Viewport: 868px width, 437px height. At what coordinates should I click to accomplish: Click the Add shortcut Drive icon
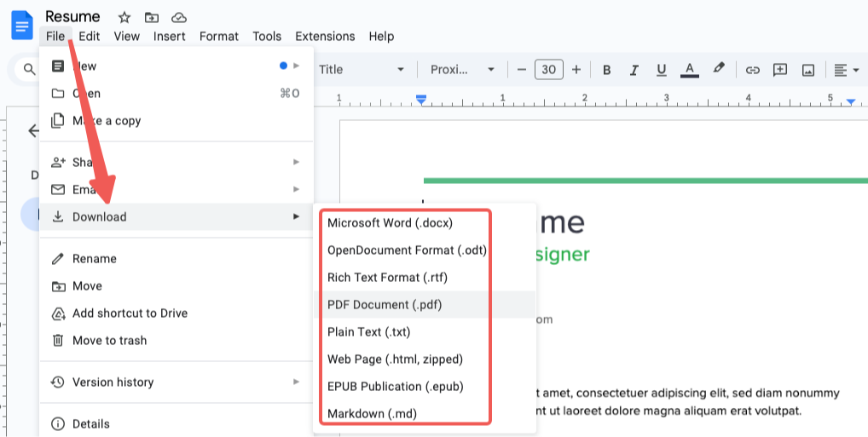click(58, 313)
